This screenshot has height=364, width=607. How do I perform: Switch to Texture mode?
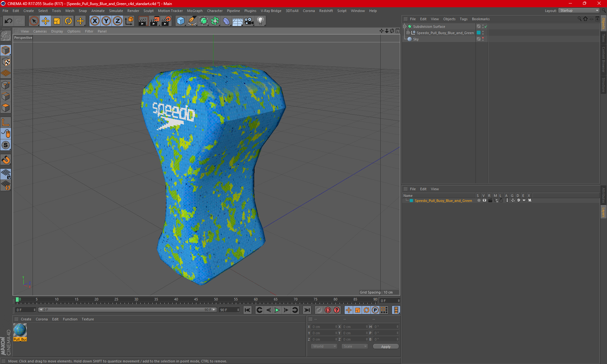click(6, 62)
